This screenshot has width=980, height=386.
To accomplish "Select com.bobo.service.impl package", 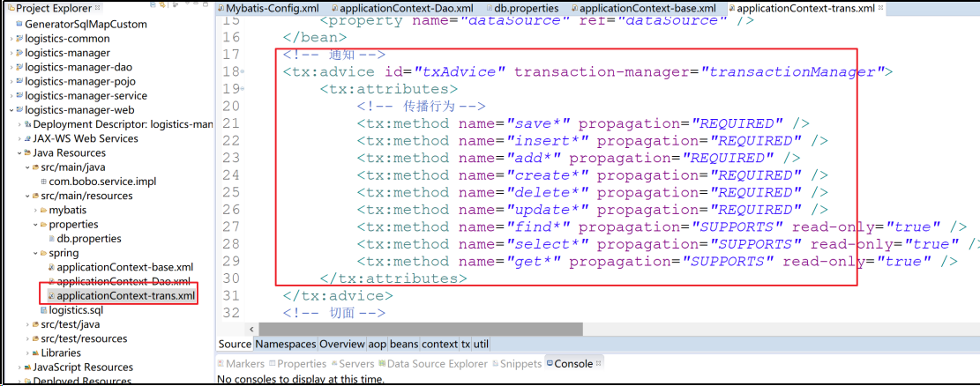I will [x=102, y=182].
